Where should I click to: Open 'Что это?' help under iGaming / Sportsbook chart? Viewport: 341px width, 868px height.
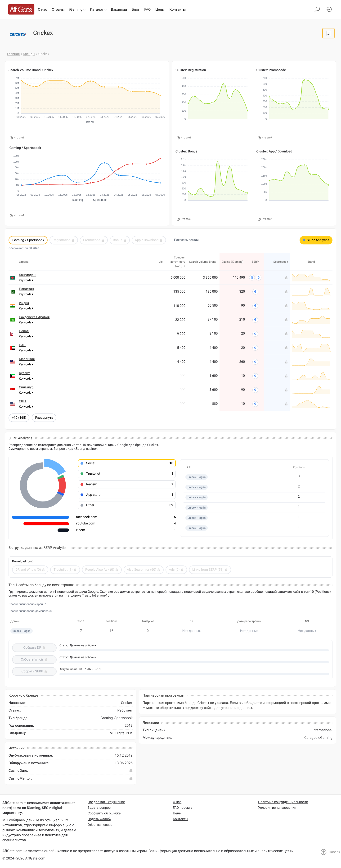17,215
